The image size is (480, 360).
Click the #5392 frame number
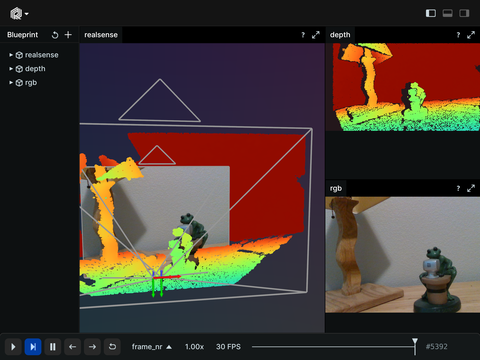coord(436,347)
